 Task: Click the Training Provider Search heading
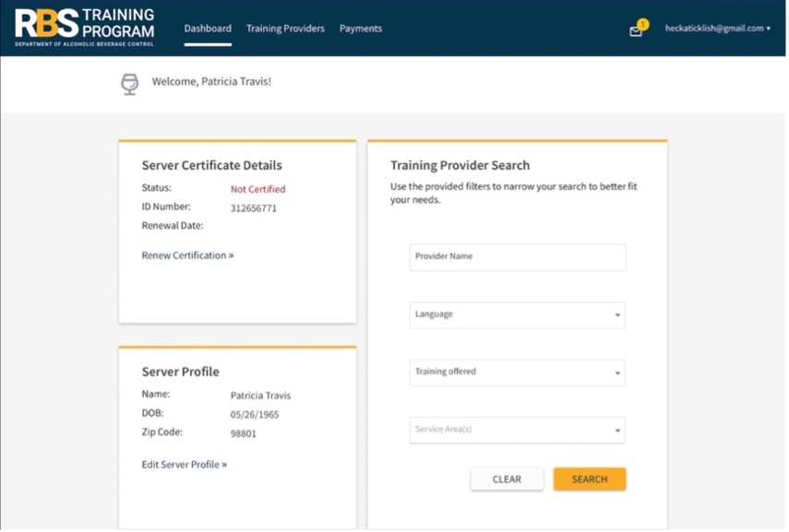[x=460, y=166]
